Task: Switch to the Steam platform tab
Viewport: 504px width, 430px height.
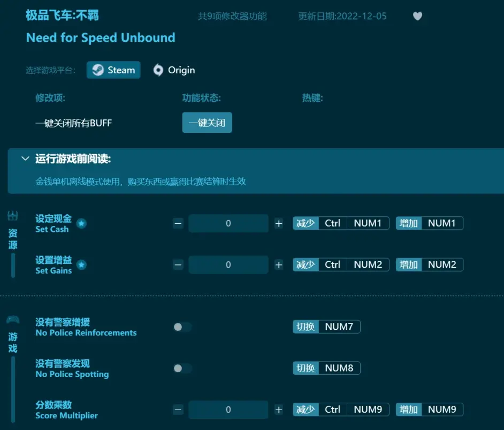Action: (x=113, y=70)
